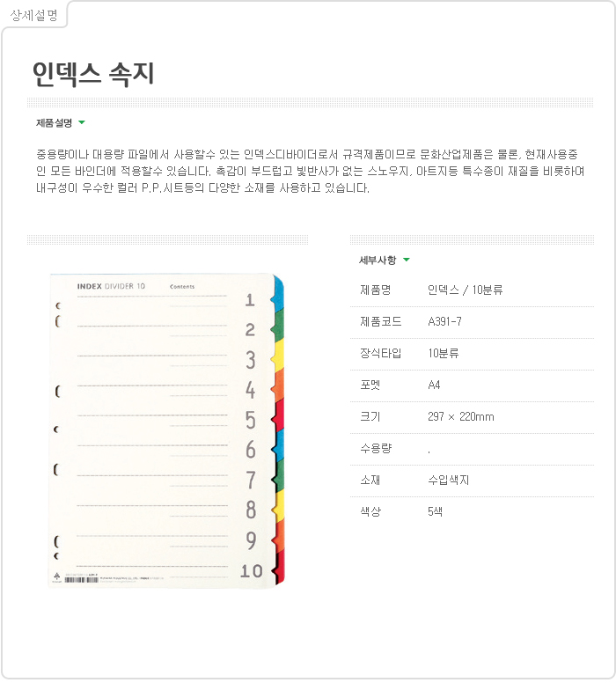Select the size value 297 × 220mm
The width and height of the screenshot is (616, 690).
[x=460, y=416]
